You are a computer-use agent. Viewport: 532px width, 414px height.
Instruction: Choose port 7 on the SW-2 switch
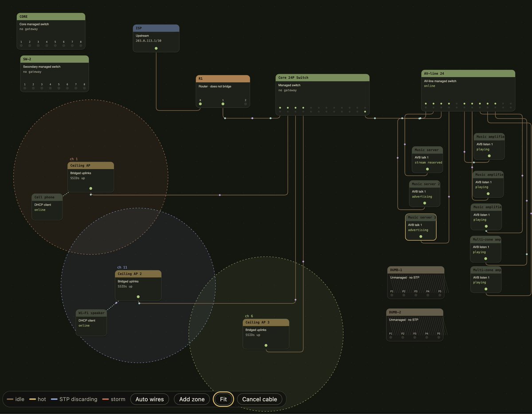click(x=76, y=88)
